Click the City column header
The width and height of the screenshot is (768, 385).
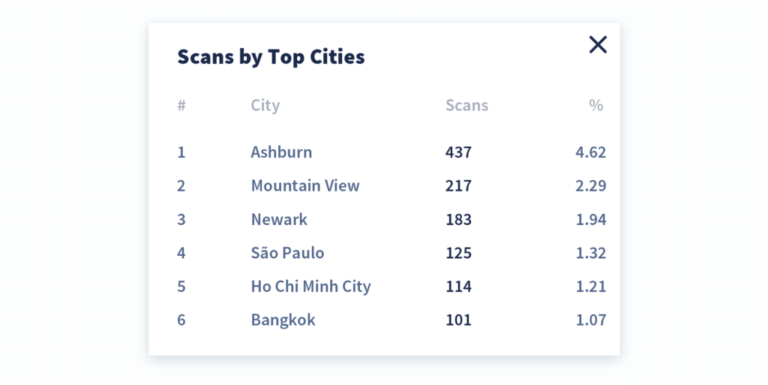pyautogui.click(x=265, y=105)
